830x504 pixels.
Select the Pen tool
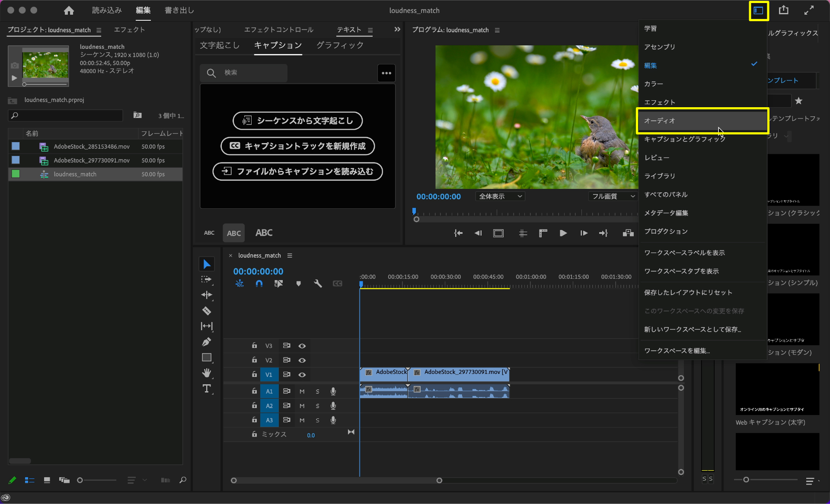207,342
